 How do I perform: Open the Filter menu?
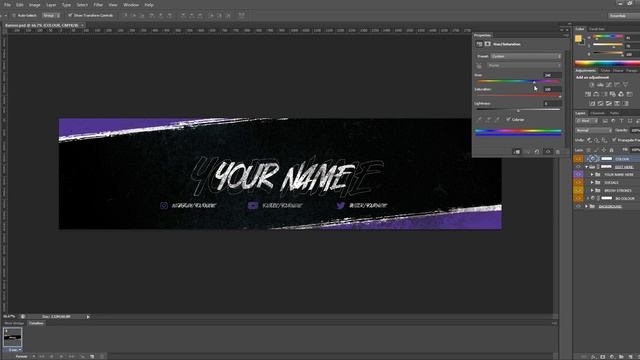click(x=98, y=5)
